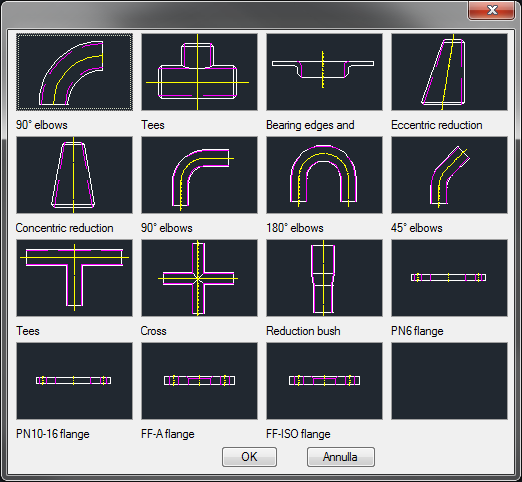Close the fittings dialog window
This screenshot has height=482, width=522.
point(492,10)
